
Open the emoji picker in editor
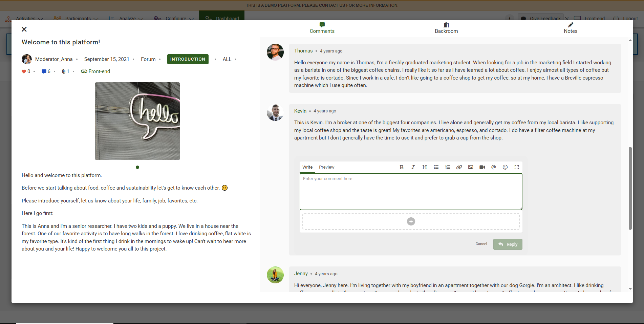pyautogui.click(x=505, y=167)
